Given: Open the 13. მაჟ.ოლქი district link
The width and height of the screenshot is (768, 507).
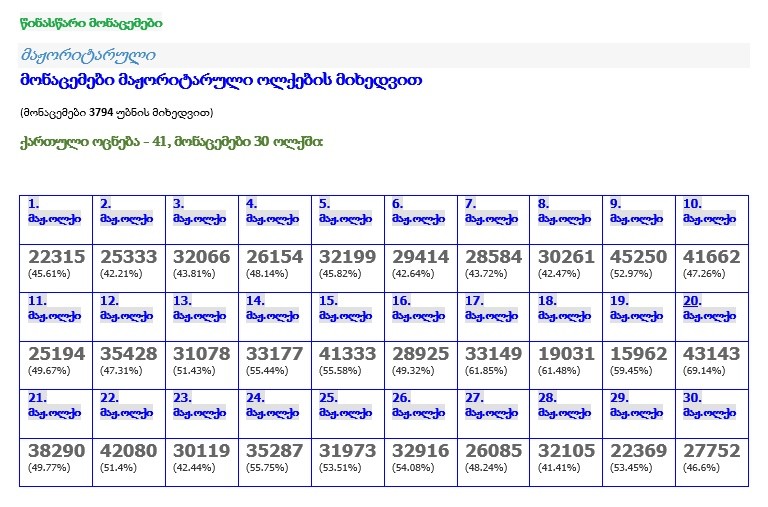Looking at the screenshot, I should [199, 308].
